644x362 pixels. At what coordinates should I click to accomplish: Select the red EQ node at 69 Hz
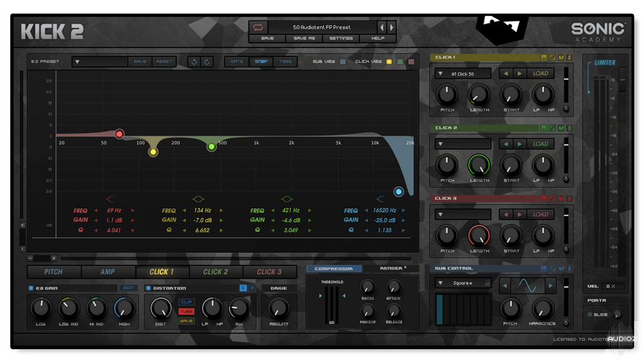pyautogui.click(x=119, y=134)
